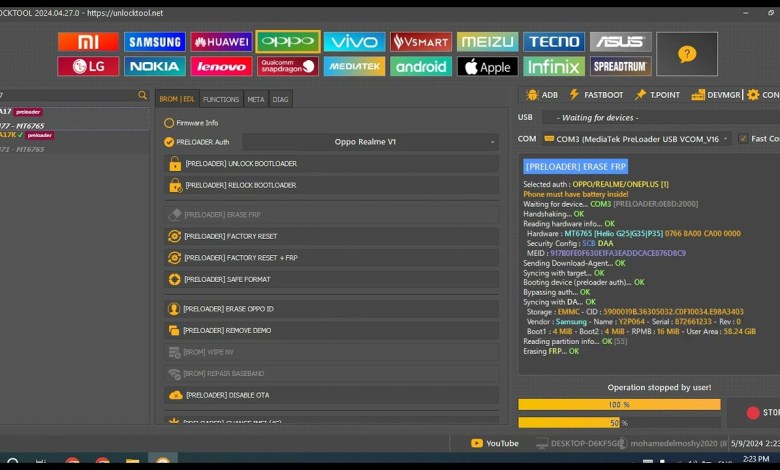This screenshot has width=780, height=470.
Task: Click the 100 % progress bar
Action: tap(619, 404)
